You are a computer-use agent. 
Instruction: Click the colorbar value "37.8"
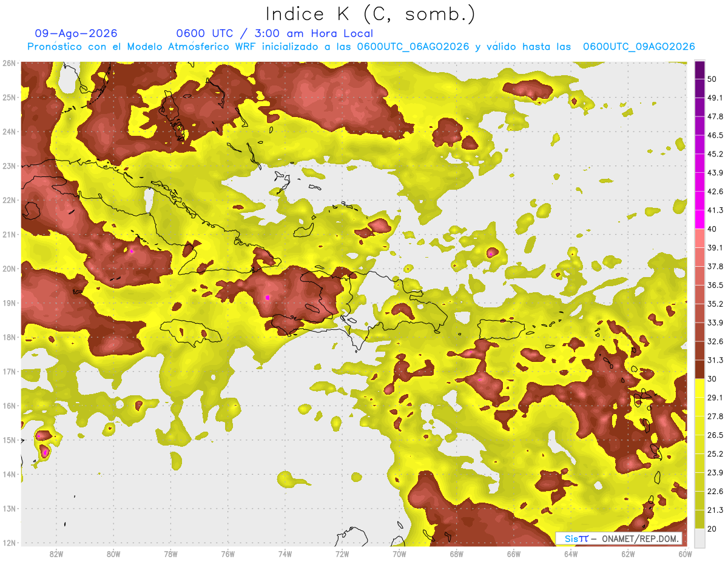click(x=715, y=266)
